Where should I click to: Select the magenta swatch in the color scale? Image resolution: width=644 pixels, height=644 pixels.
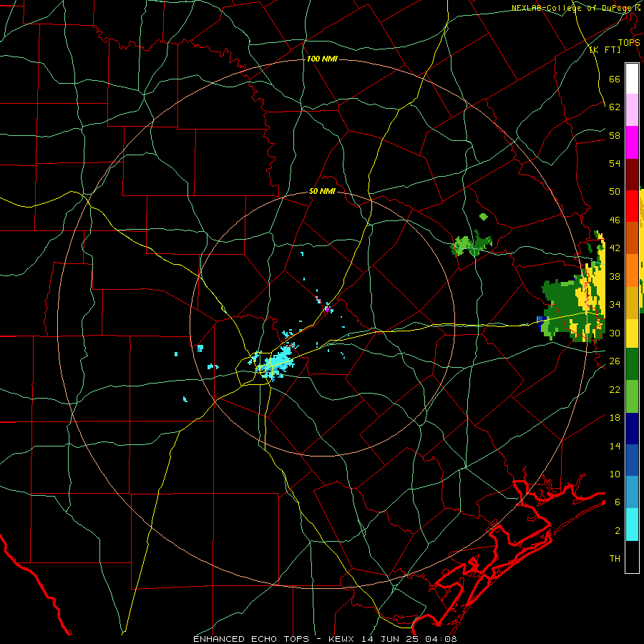632,142
